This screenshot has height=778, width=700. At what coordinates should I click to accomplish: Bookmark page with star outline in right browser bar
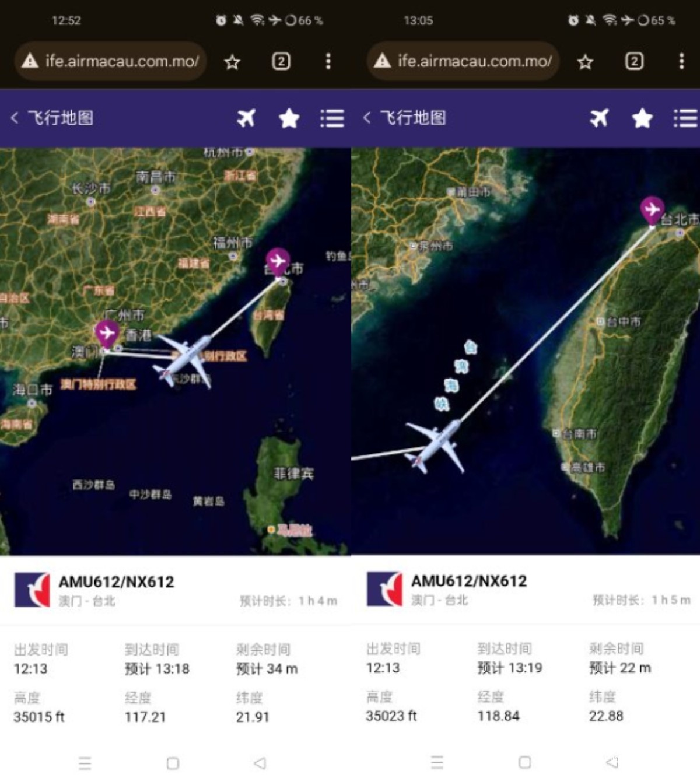[x=585, y=62]
